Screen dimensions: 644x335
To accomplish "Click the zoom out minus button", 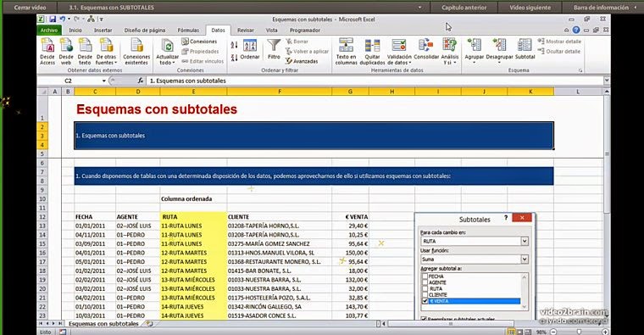I will pos(553,332).
